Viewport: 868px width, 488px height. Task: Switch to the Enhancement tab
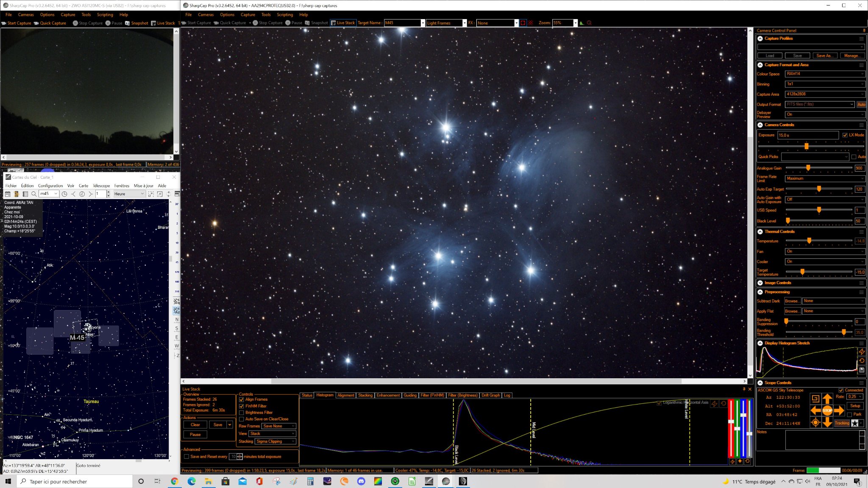pyautogui.click(x=388, y=395)
